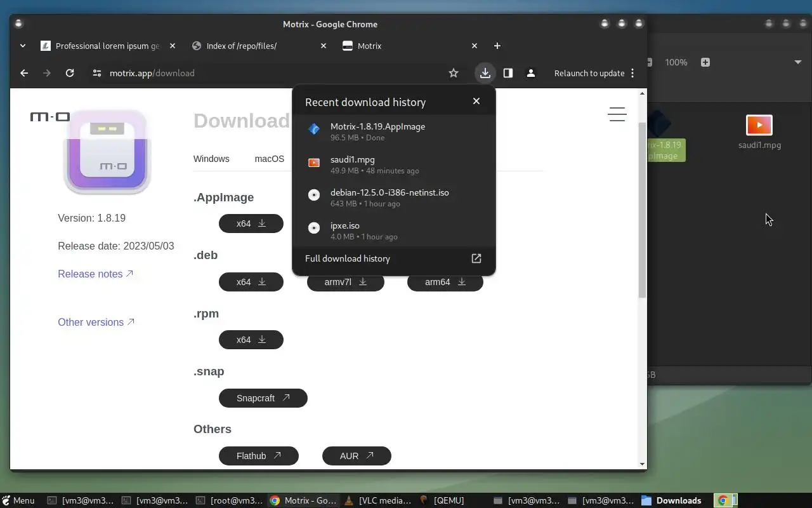Screen dimensions: 812x508
Task: Switch to Downloads window in taskbar
Action: (672, 500)
